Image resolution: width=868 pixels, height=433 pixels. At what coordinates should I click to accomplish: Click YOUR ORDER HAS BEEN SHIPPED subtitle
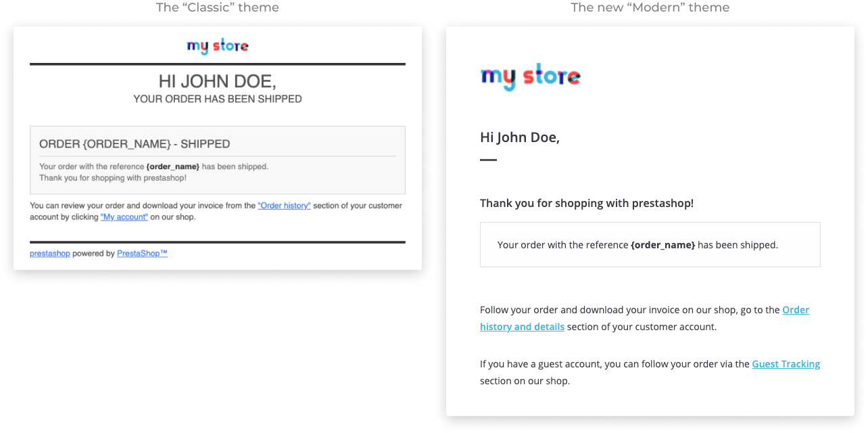coord(218,99)
